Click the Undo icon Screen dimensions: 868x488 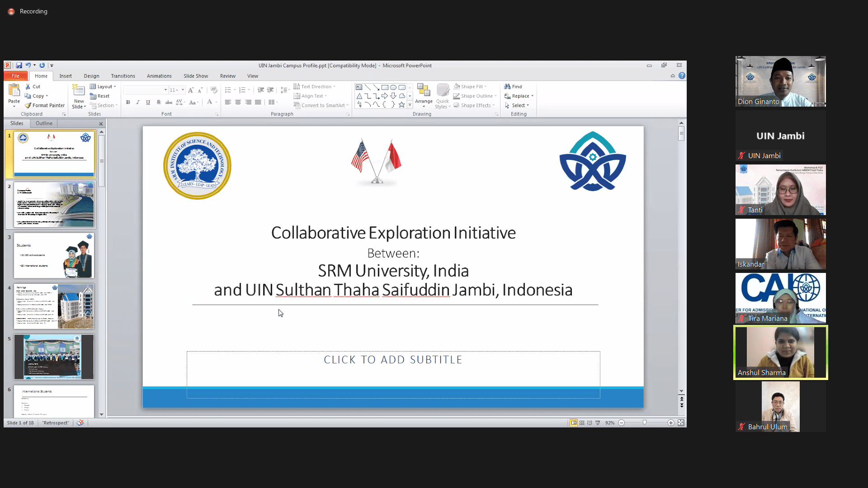tap(28, 66)
